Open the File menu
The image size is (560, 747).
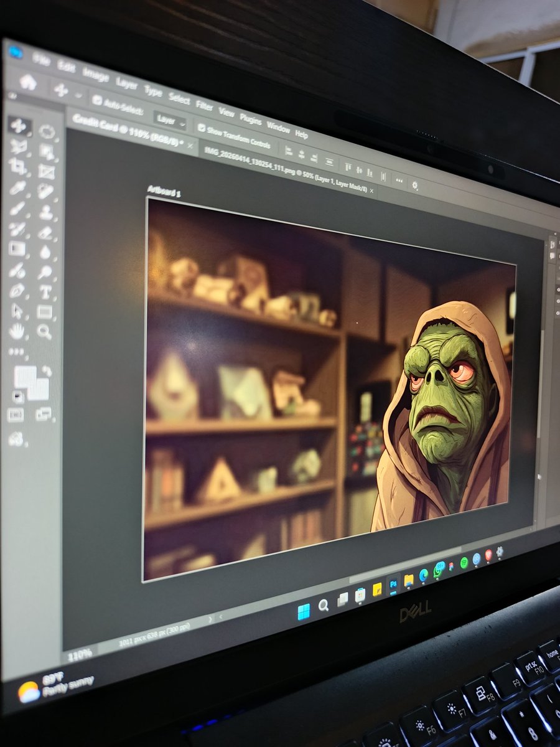tap(42, 59)
